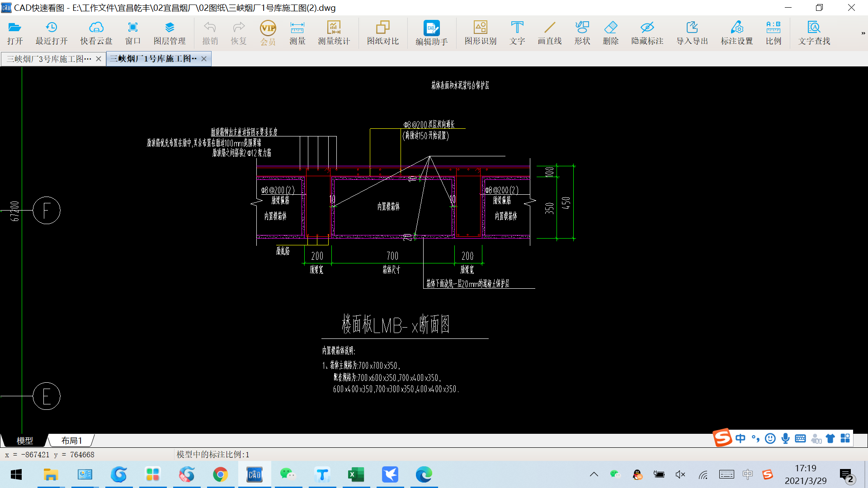Click the 450 vertical dimension text
Screen dimensions: 868x488
coord(566,203)
